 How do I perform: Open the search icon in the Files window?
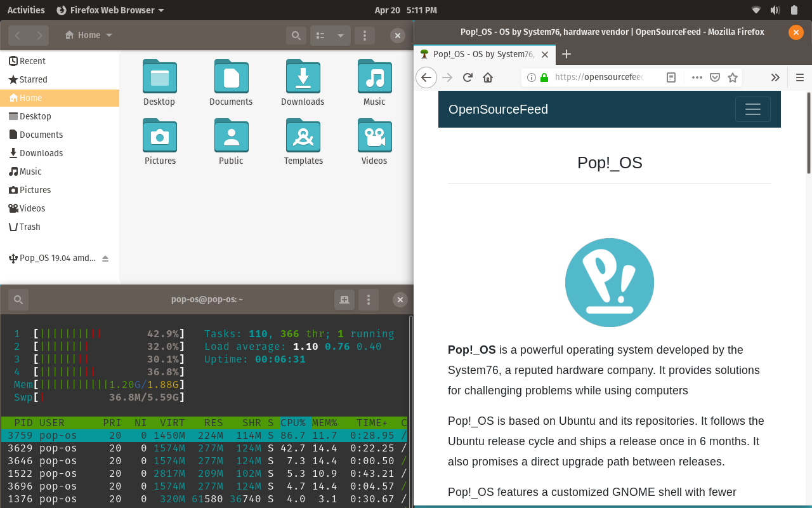click(x=296, y=35)
